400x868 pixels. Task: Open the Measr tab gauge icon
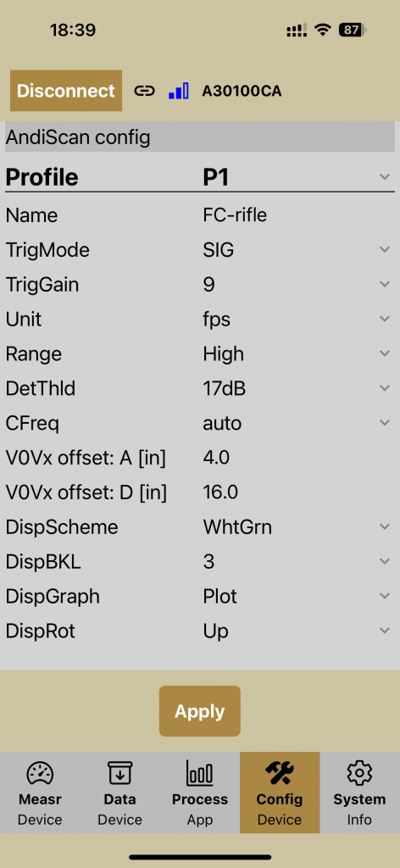click(40, 773)
